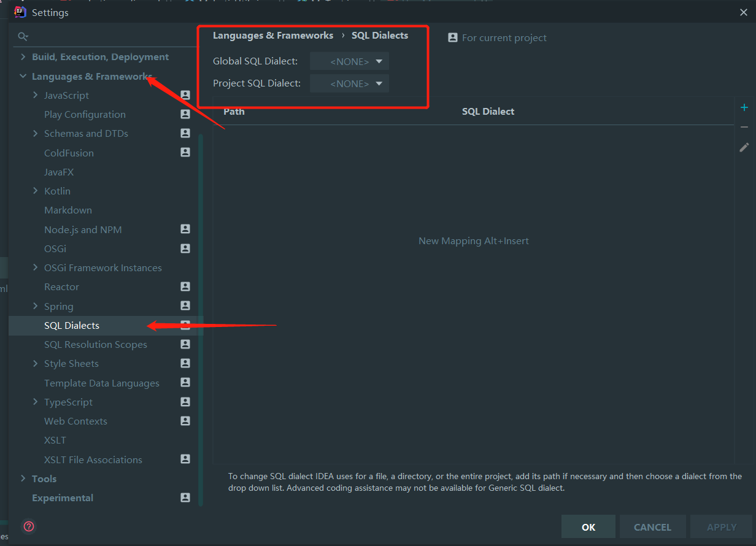Click the add mapping plus icon
The height and width of the screenshot is (546, 756).
744,107
